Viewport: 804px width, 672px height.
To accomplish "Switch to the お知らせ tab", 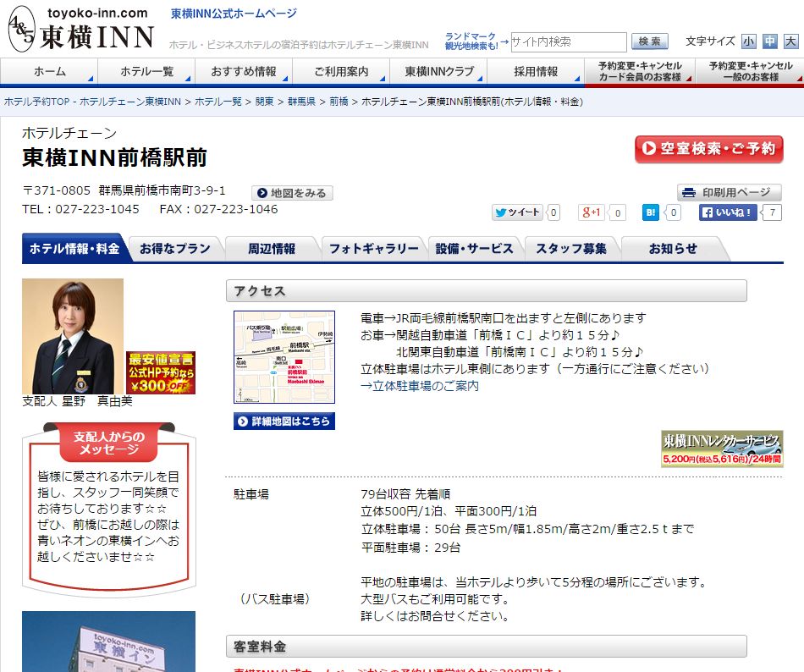I will point(674,249).
